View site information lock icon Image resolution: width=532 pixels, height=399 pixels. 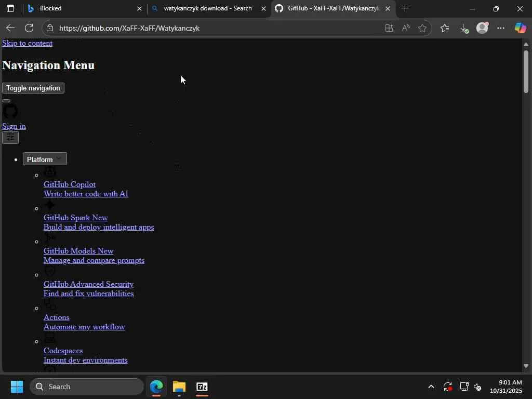[50, 28]
